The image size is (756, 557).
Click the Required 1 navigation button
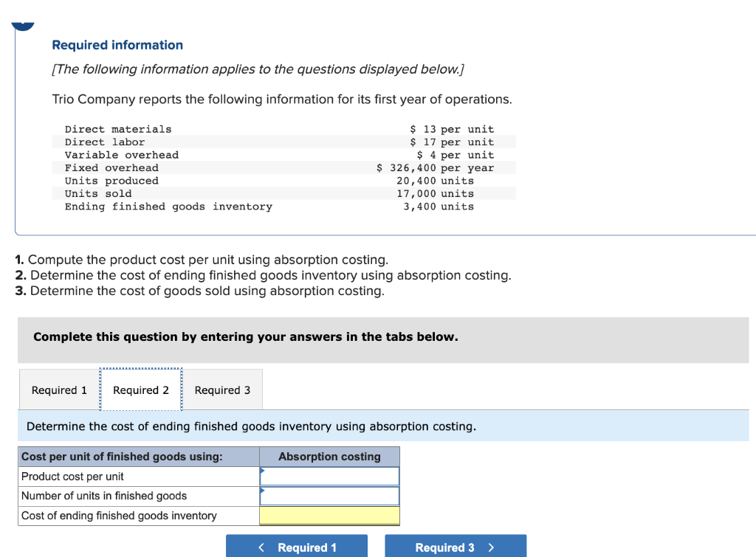(x=298, y=546)
